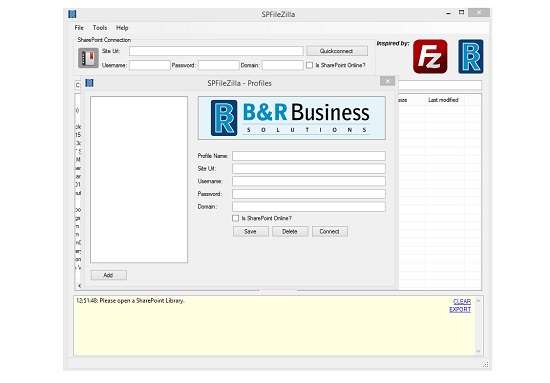
Task: Click main window Domain field
Action: 283,65
